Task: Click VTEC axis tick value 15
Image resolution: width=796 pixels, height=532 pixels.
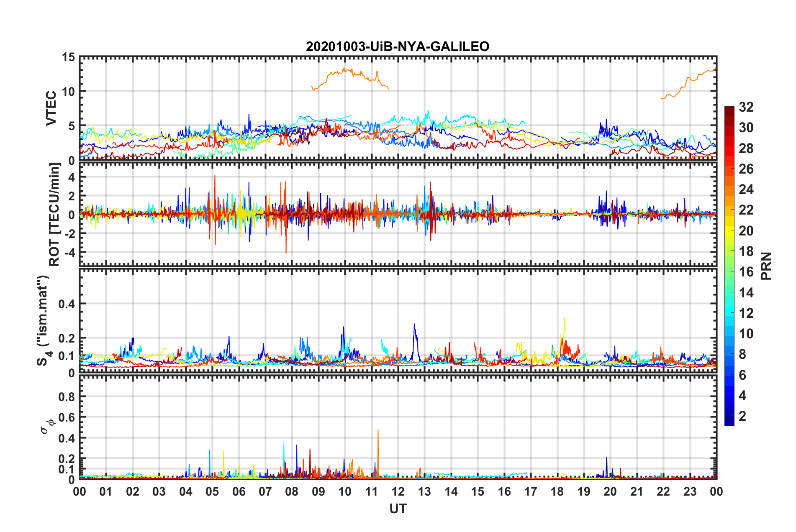Action: tap(68, 57)
